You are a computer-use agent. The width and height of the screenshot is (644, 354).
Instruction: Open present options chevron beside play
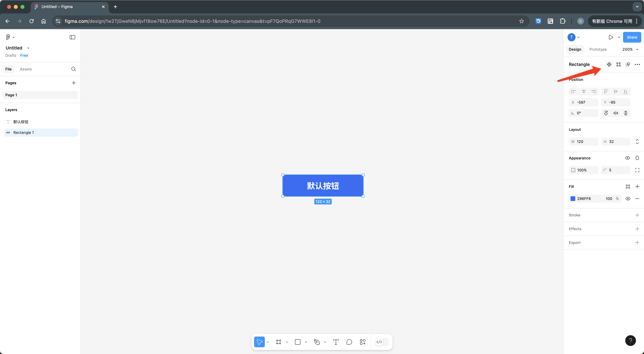coord(619,38)
